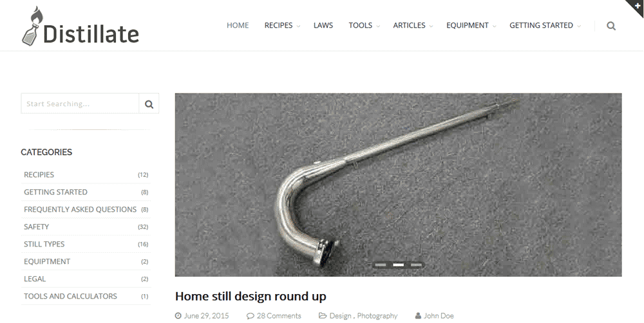Switch to the third slider indicator
The width and height of the screenshot is (644, 323).
[x=417, y=265]
